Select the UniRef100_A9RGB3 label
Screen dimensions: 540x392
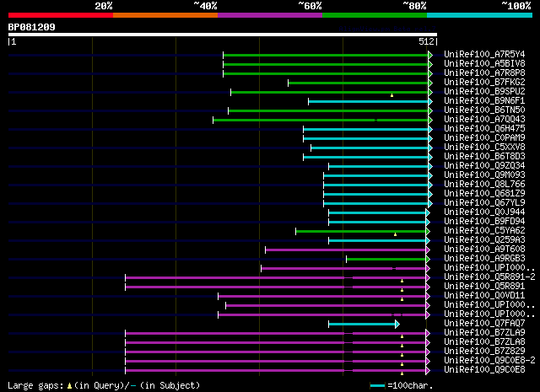point(484,259)
